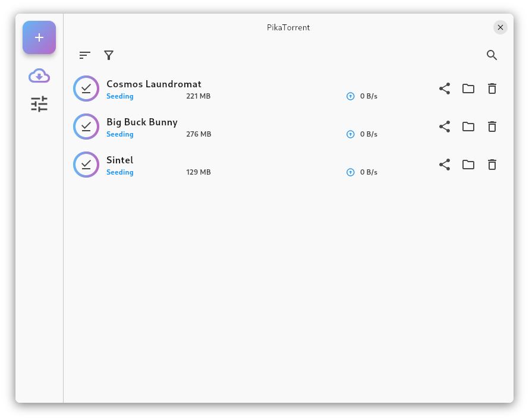Click the cloud remote connection icon
Screen dimensions: 529x420
click(39, 75)
